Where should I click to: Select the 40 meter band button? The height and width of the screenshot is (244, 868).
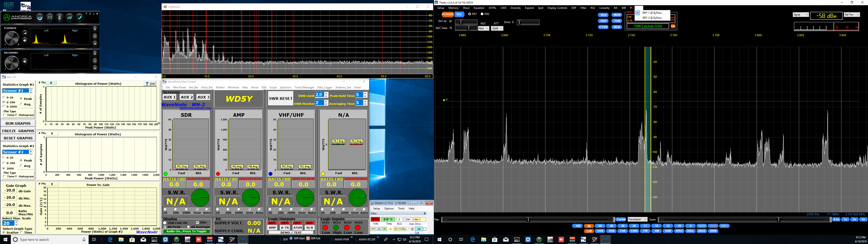tap(611, 226)
